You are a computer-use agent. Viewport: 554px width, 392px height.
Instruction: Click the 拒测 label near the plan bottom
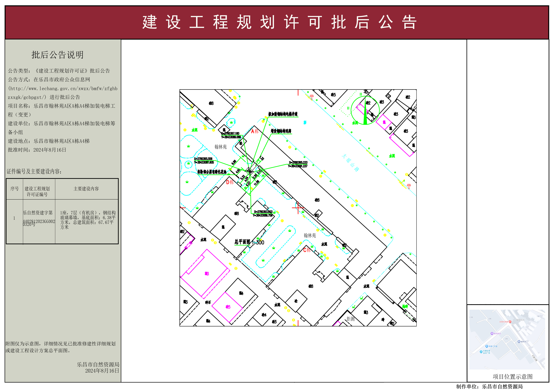click(350, 319)
